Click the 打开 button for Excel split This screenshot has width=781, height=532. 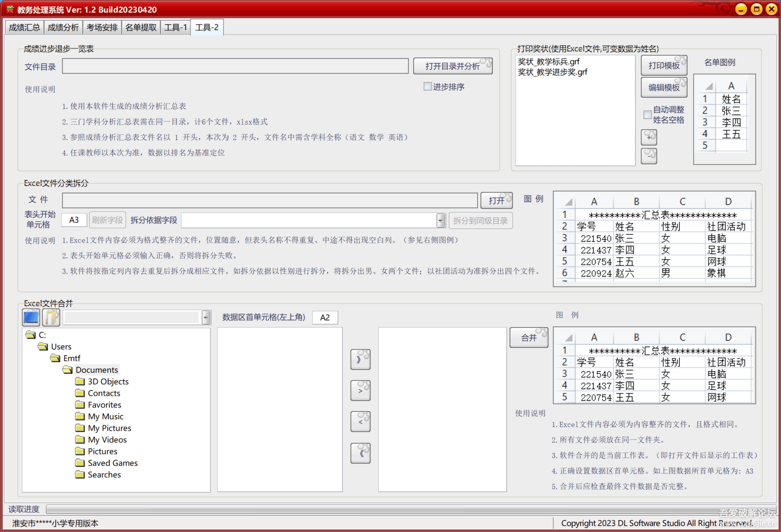tap(497, 201)
